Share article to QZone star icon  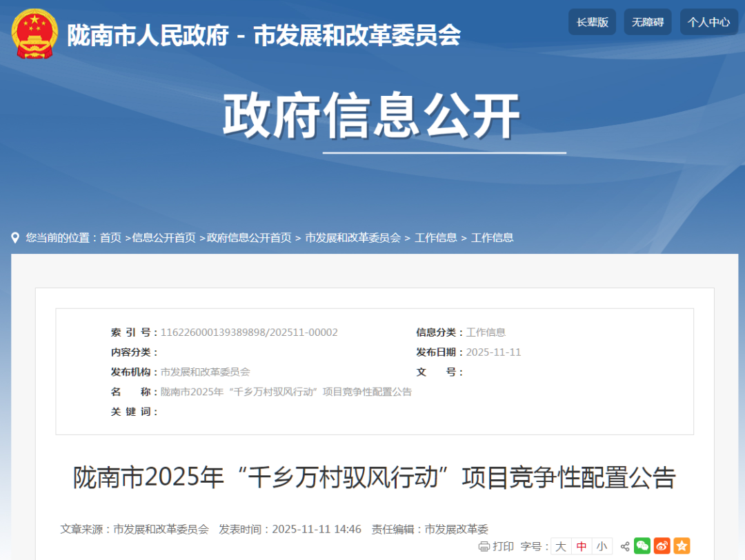coord(682,546)
